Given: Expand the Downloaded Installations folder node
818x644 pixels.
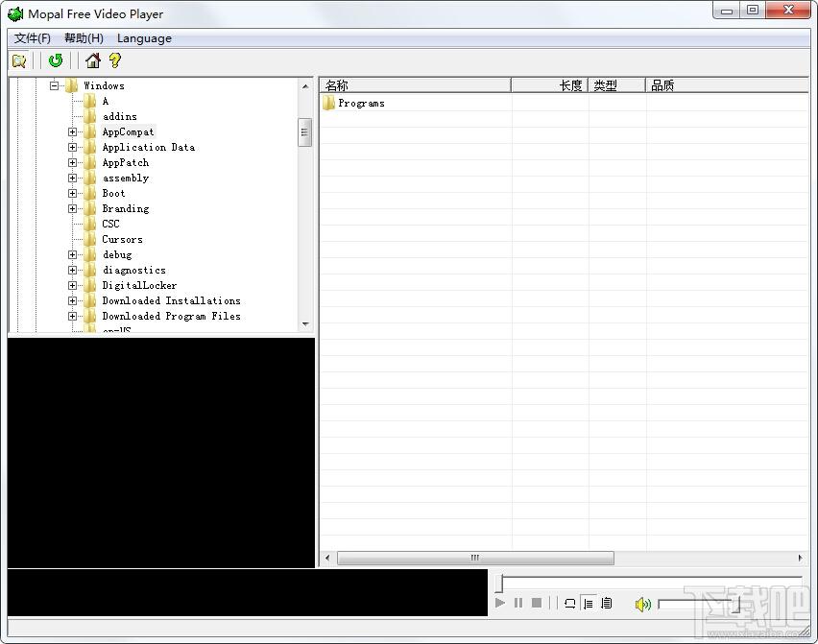Looking at the screenshot, I should pos(73,300).
